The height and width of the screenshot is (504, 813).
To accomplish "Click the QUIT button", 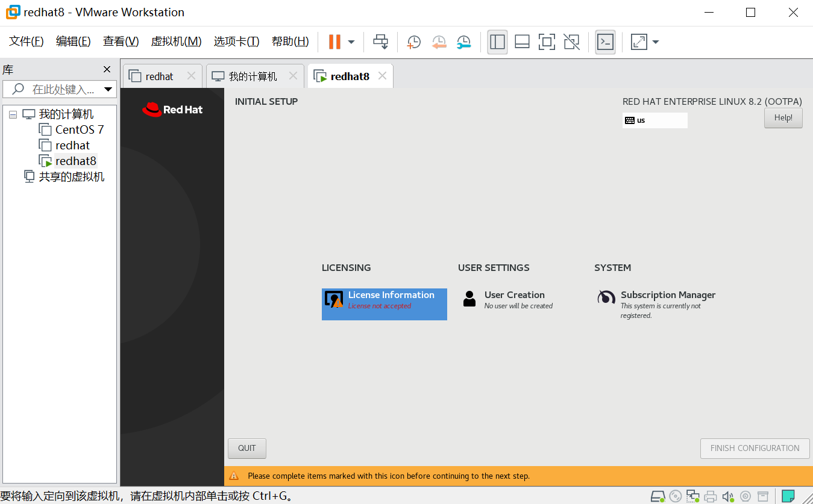I will pyautogui.click(x=247, y=449).
